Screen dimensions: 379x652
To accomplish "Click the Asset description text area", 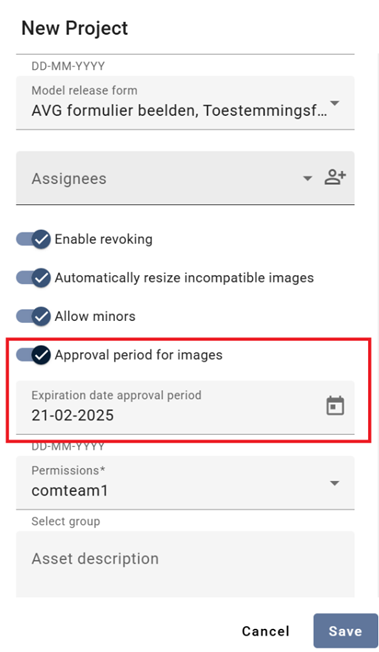I will [185, 564].
